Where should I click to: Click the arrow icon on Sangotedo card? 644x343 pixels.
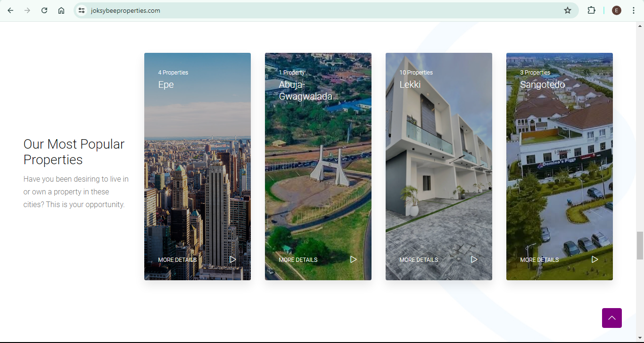coord(595,259)
